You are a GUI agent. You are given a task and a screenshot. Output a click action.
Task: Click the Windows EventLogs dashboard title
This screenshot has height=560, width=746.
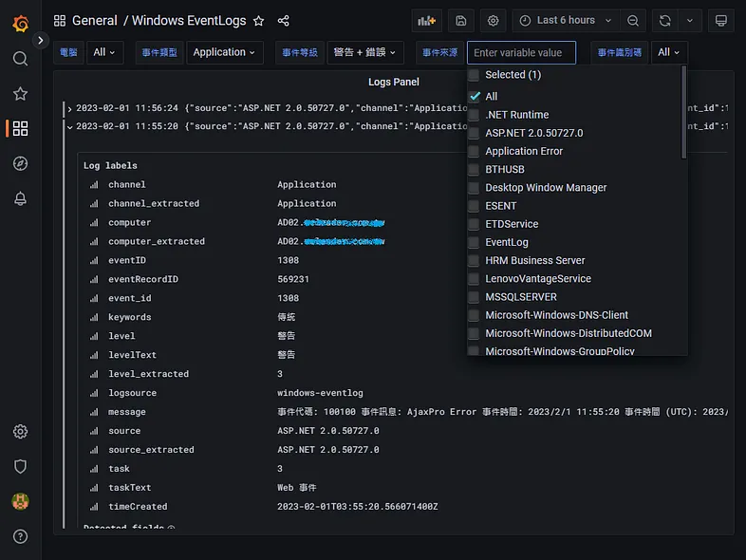(x=189, y=21)
